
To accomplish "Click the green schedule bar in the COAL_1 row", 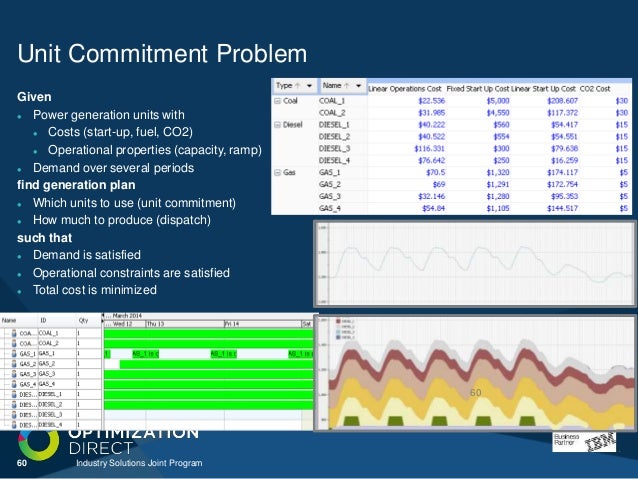I will point(209,334).
